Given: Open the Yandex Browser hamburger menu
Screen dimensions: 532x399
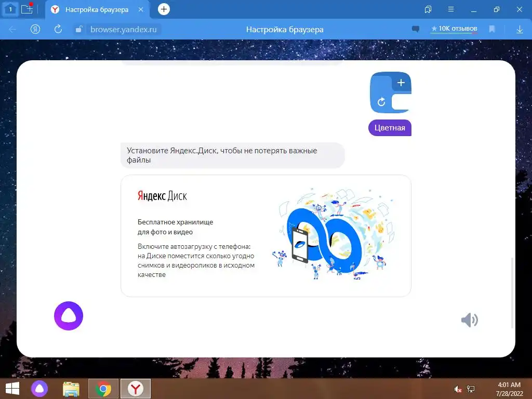Looking at the screenshot, I should click(451, 9).
